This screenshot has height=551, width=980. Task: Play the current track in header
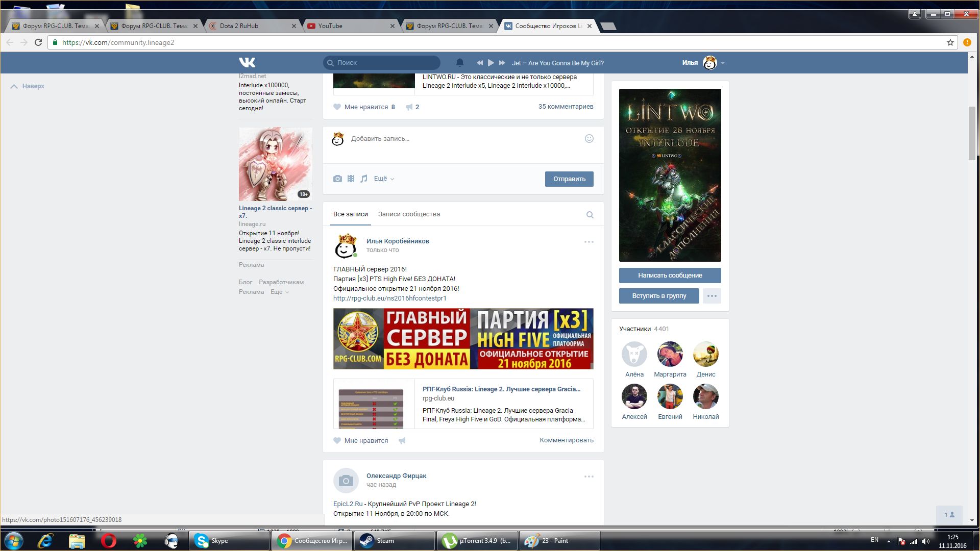[491, 63]
